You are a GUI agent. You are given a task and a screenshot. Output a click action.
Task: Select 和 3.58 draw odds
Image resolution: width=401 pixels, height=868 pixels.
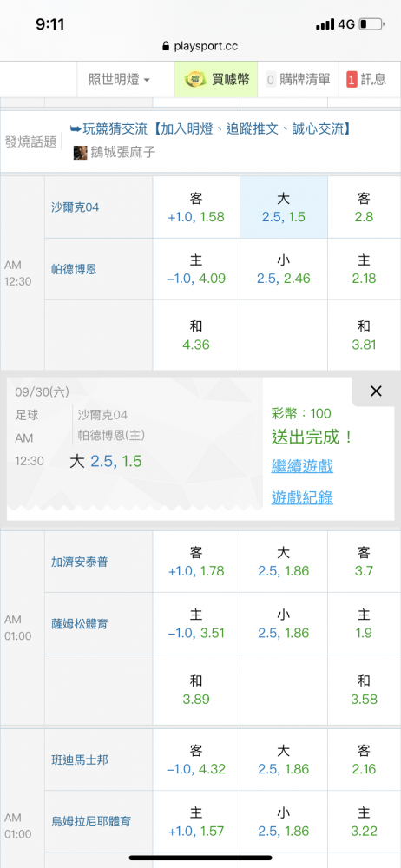(364, 690)
